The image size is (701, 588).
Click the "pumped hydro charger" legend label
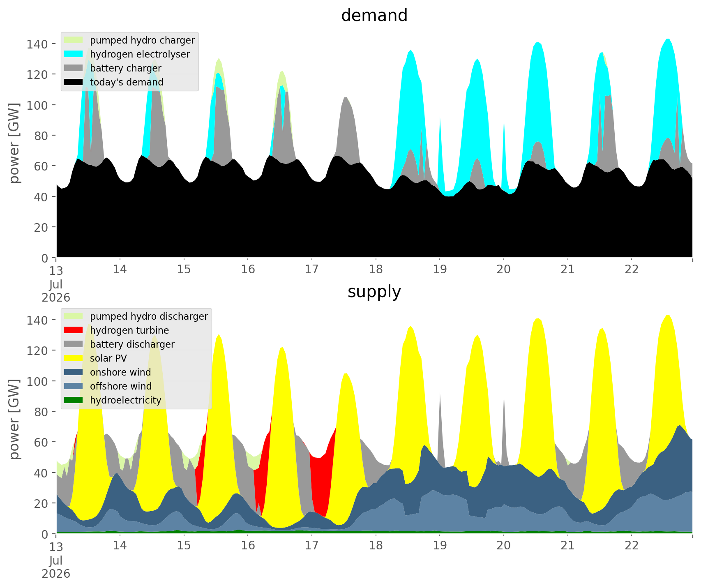(142, 40)
